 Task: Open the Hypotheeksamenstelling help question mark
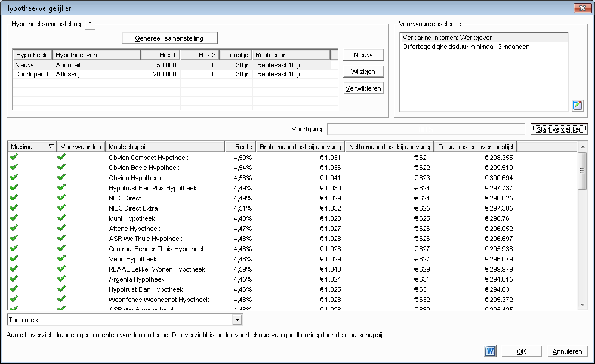[90, 24]
